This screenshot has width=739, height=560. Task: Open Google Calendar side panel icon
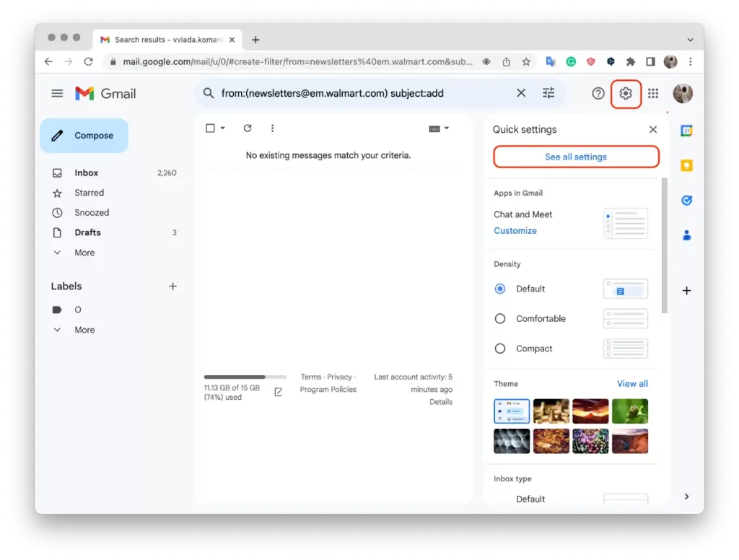click(686, 131)
